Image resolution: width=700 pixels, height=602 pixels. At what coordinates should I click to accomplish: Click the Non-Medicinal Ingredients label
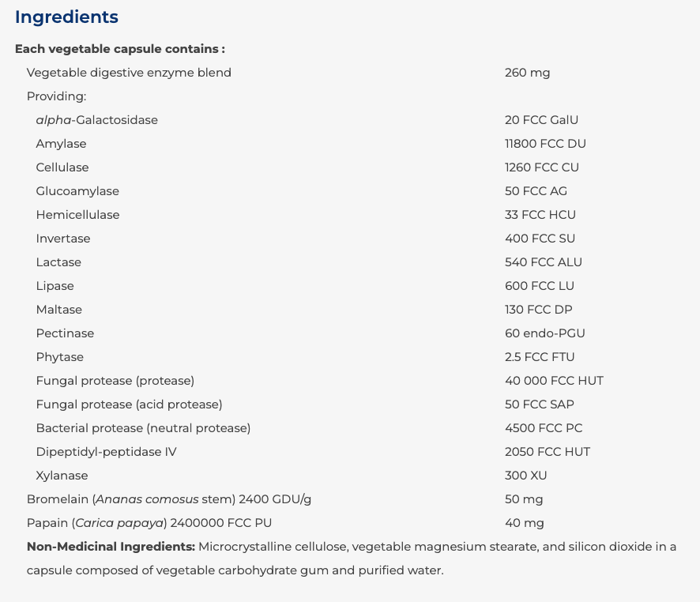[x=111, y=547]
